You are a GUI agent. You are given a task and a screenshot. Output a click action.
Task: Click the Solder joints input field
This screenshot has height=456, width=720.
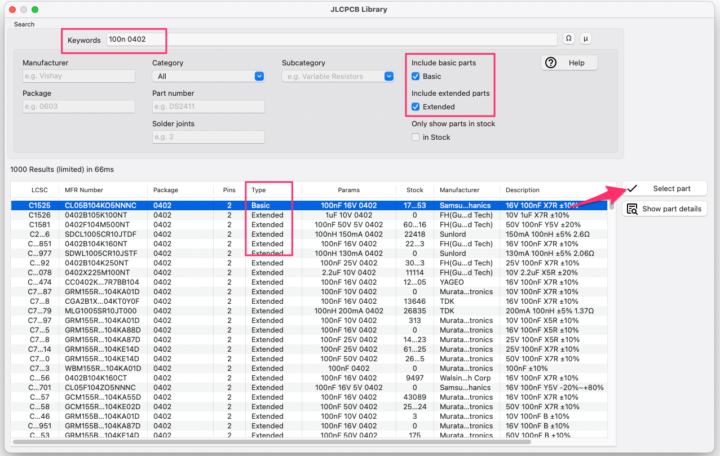tap(208, 136)
